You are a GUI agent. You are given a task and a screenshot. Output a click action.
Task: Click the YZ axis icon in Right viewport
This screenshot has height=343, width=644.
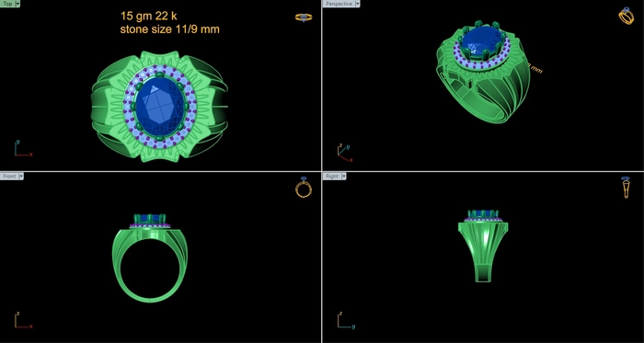tap(346, 320)
